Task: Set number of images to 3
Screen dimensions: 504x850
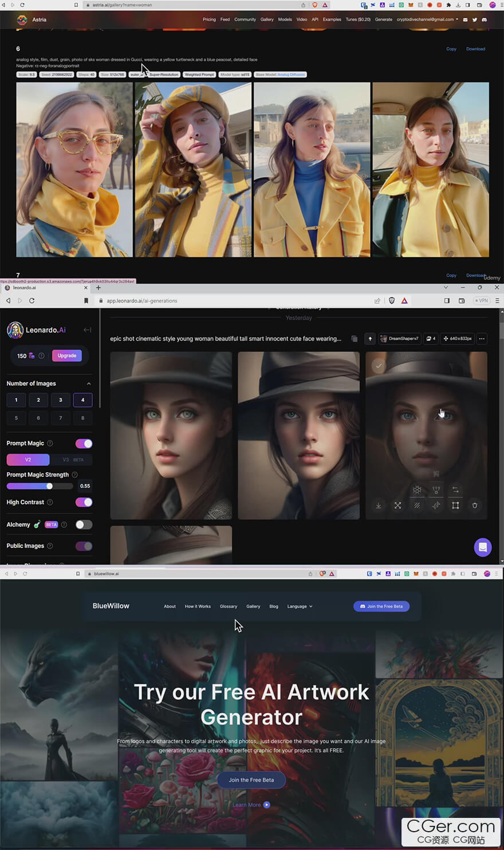Action: coord(61,400)
